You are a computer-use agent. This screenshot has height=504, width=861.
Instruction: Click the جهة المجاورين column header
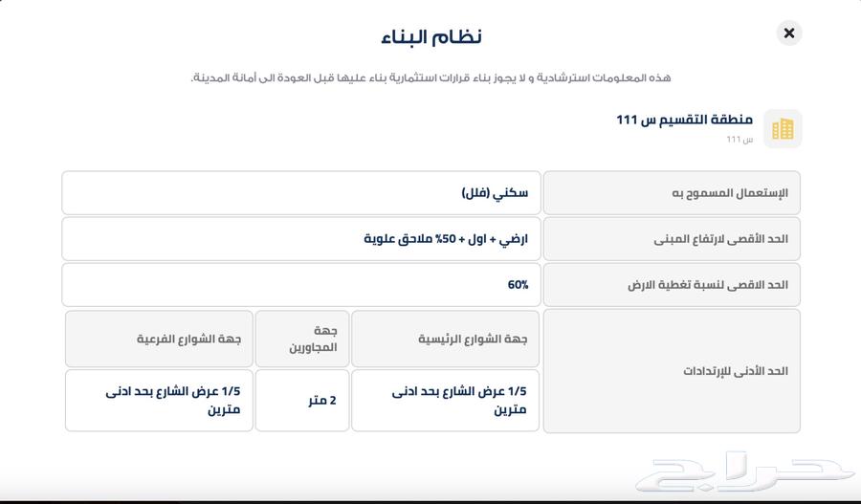click(x=302, y=339)
